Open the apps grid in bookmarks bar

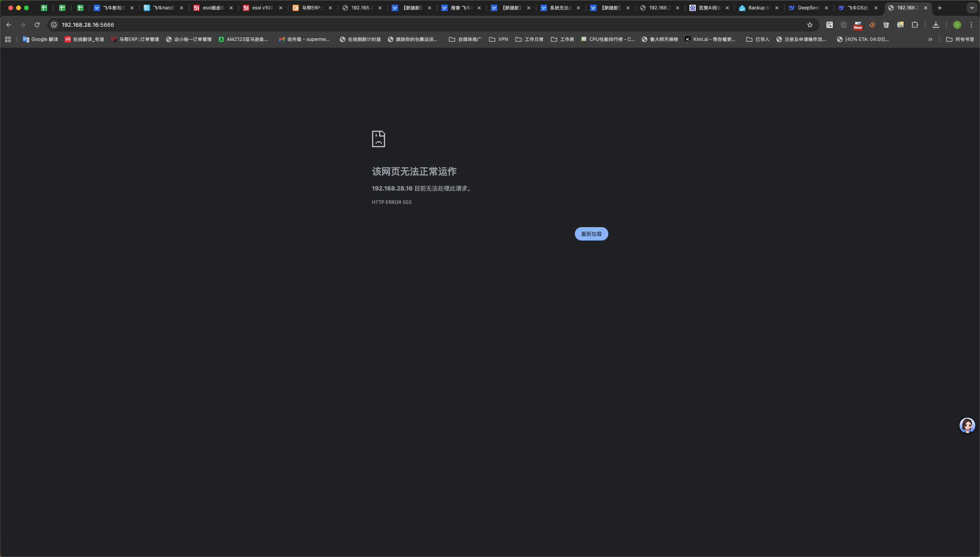click(8, 39)
